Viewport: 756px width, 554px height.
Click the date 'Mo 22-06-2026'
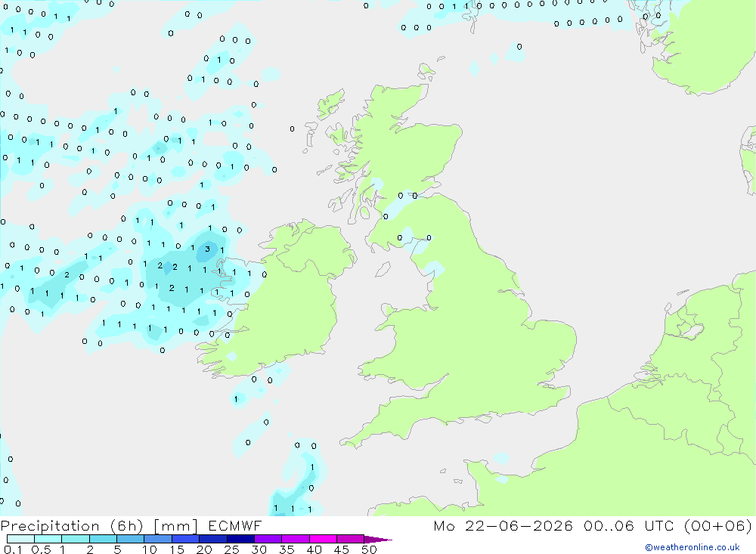point(503,525)
